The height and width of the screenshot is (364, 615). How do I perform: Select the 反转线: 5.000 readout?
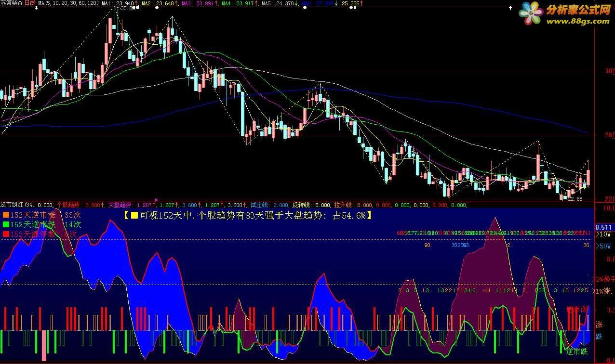click(311, 205)
